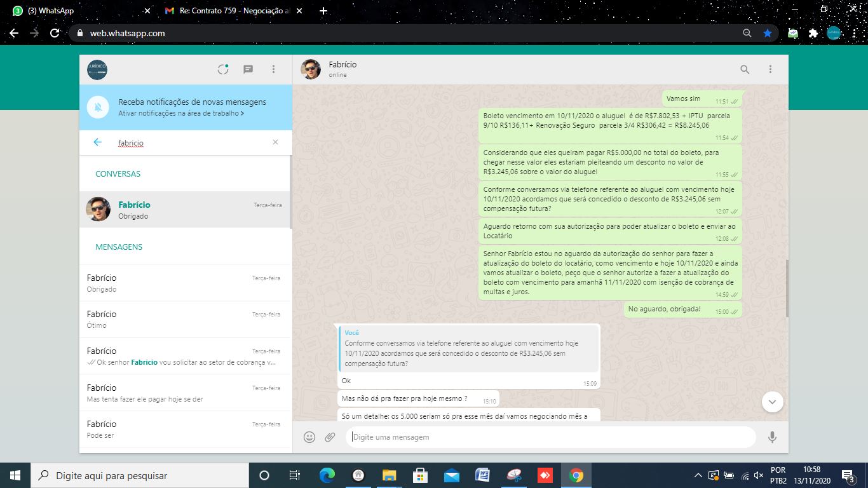Click 'Ativar notificações na área de trabalho' link
This screenshot has width=868, height=488.
180,113
